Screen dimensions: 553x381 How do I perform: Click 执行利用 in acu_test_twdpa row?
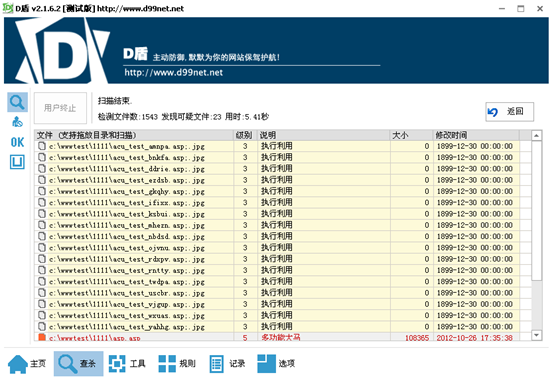tap(276, 282)
